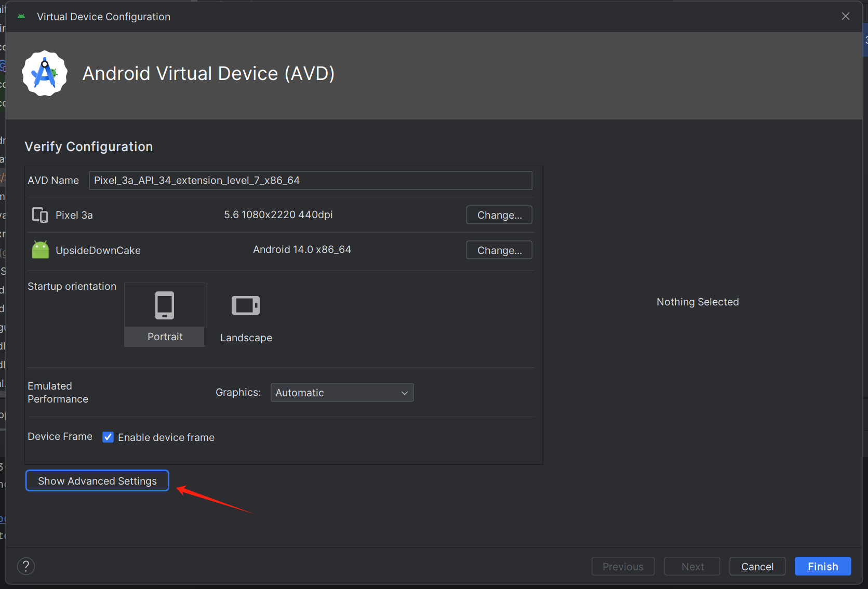Change the UpsideDownCake system image
Image resolution: width=868 pixels, height=589 pixels.
coord(499,250)
